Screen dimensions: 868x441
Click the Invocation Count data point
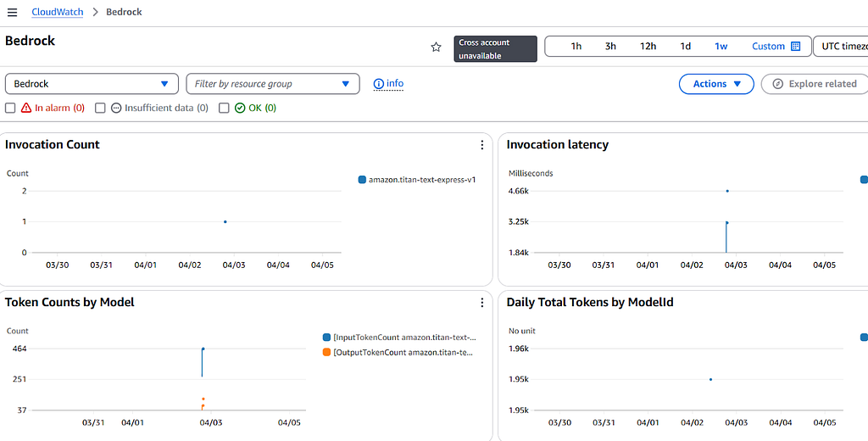click(225, 221)
